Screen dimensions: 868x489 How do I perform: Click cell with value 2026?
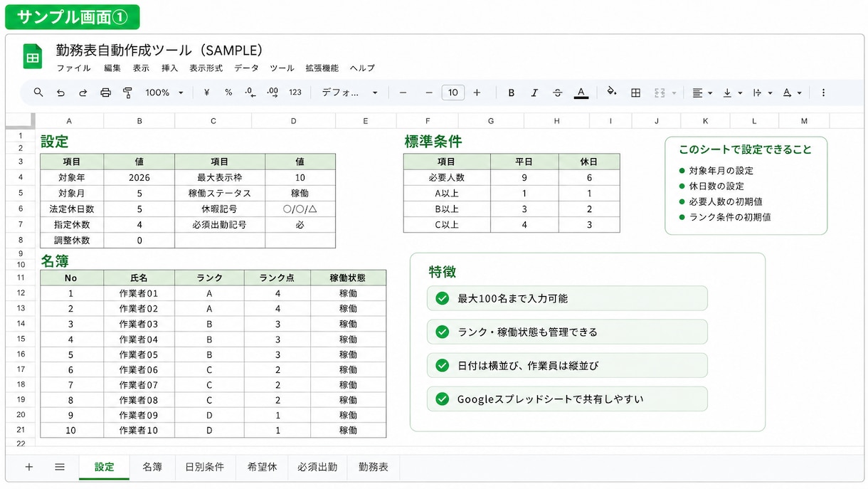pos(139,177)
